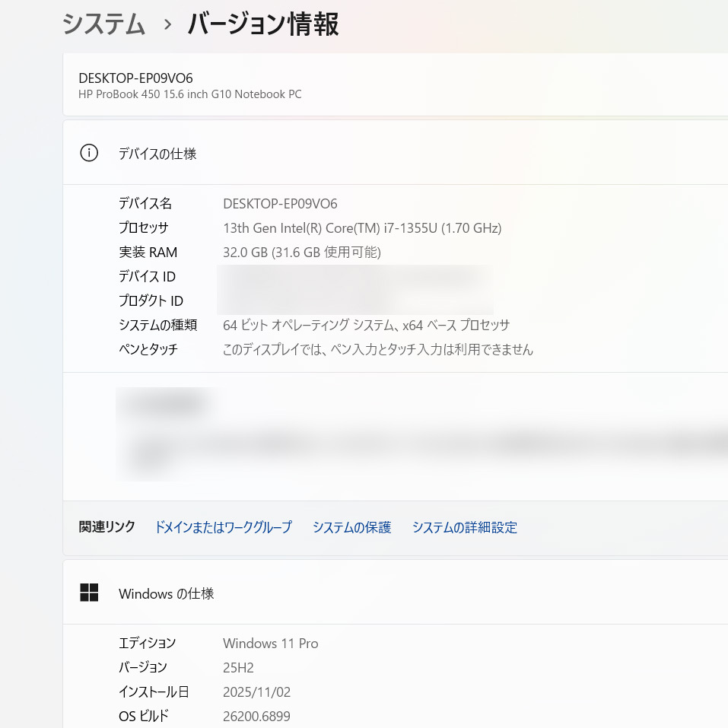Click the info icon beside デバイスの仕様
This screenshot has height=728, width=728.
[x=89, y=153]
